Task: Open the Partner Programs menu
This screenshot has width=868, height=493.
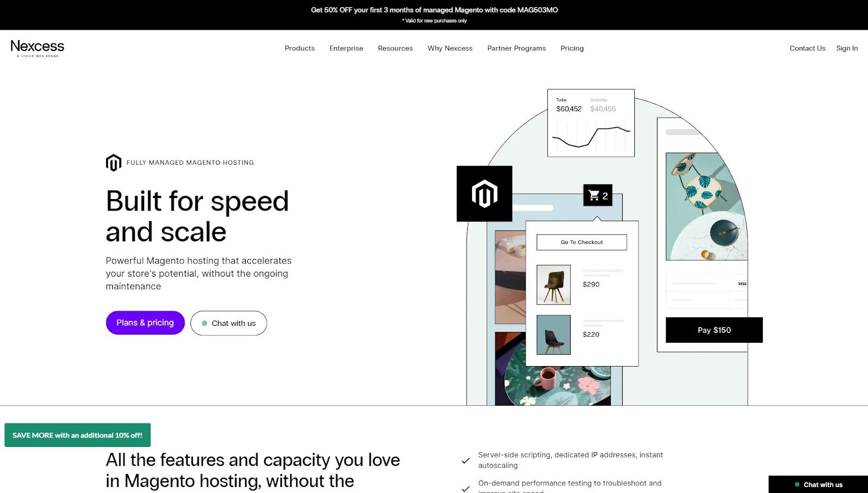Action: (516, 48)
